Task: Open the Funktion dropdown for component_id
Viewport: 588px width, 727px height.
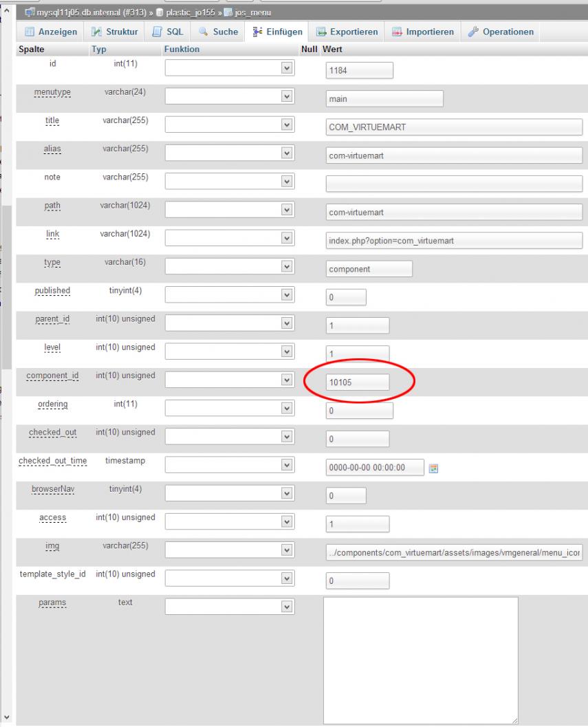Action: (230, 380)
